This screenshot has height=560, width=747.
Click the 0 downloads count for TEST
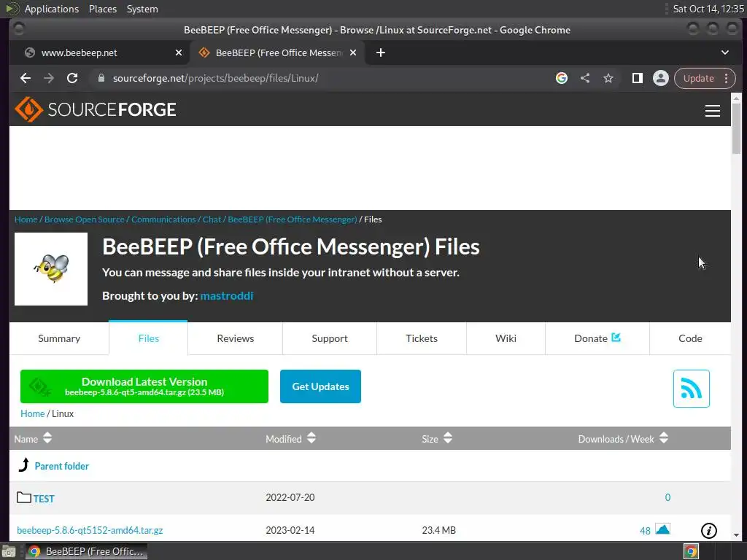667,497
